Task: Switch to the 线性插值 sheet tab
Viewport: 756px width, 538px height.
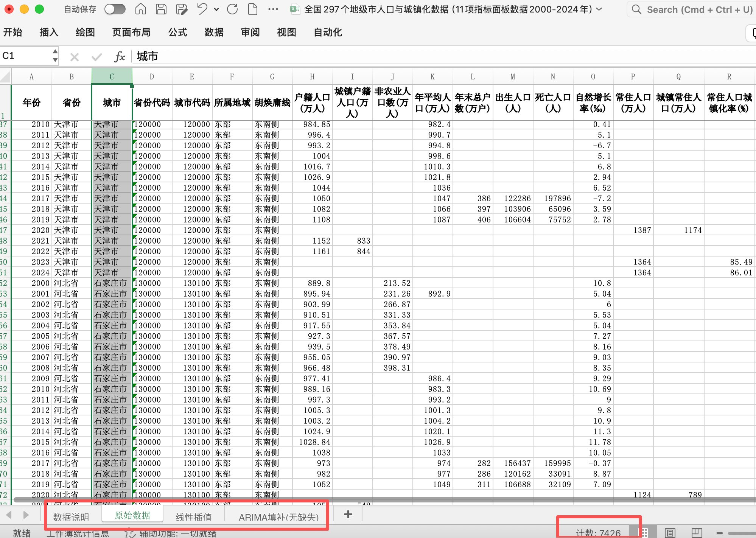Action: point(193,516)
